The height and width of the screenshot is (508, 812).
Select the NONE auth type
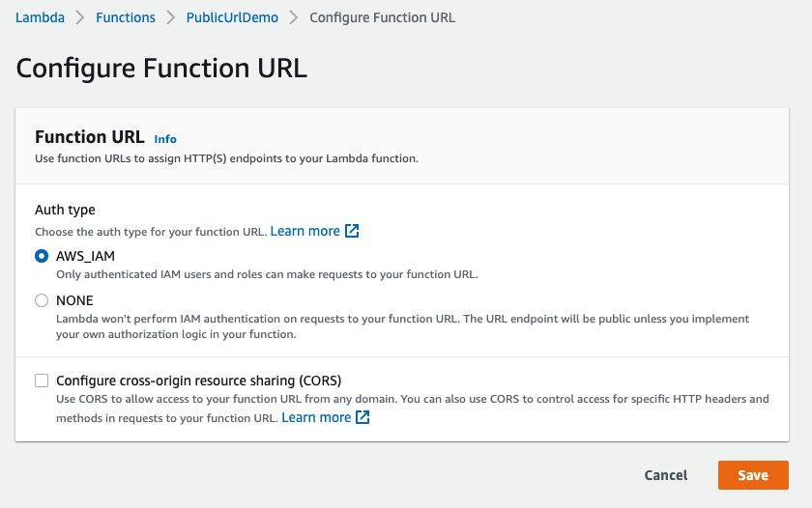point(42,300)
